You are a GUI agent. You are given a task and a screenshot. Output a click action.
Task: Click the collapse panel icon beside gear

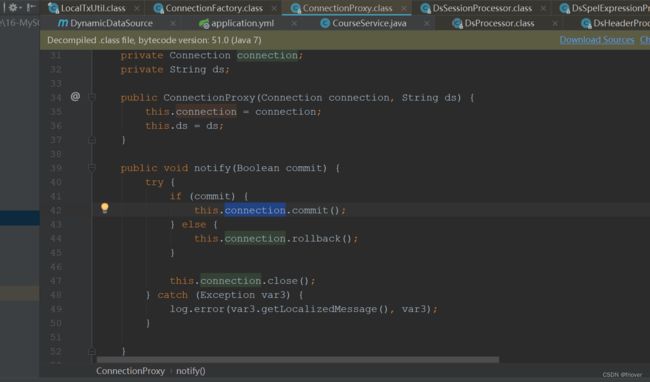[x=31, y=7]
